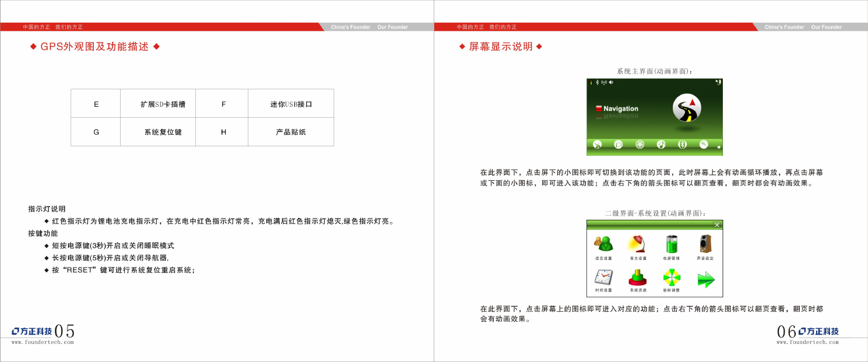Click the red indicator light description line
868x362 pixels.
pos(224,221)
